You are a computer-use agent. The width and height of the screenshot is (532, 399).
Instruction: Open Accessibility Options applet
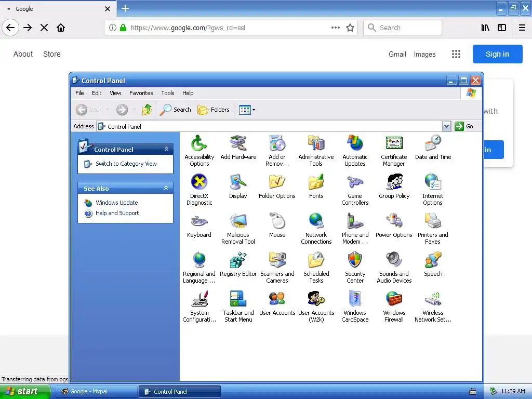[x=199, y=151]
